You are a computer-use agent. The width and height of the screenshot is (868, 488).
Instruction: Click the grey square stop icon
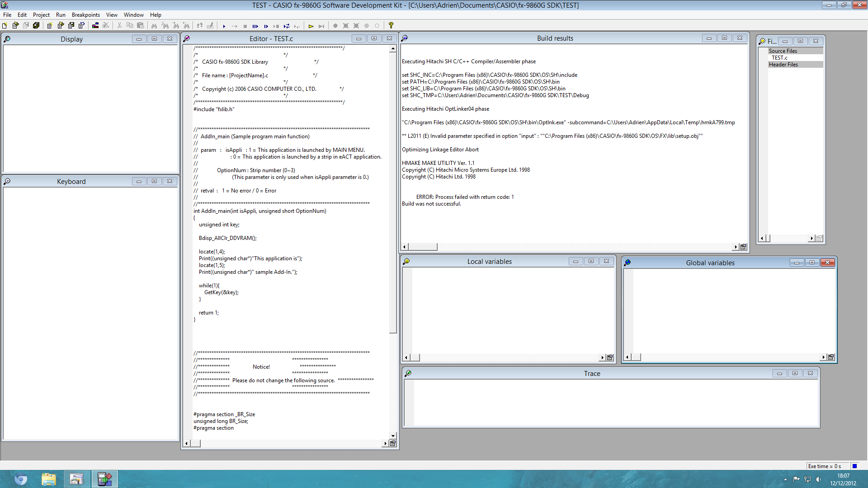click(x=245, y=26)
